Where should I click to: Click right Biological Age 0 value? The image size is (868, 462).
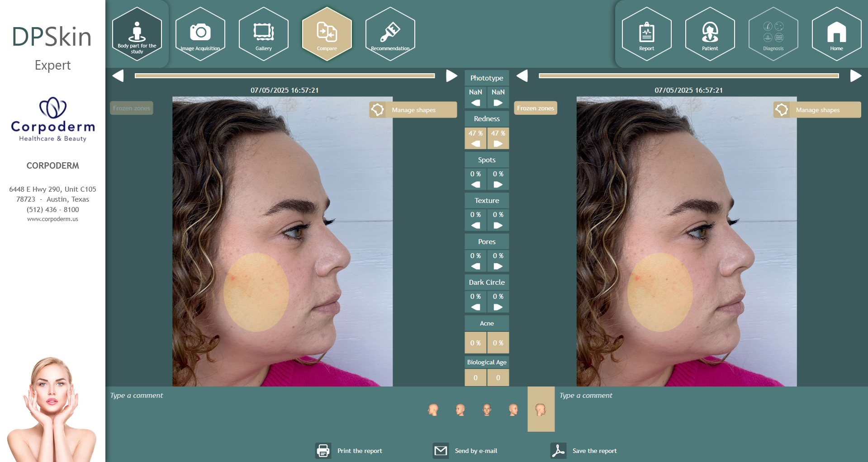pyautogui.click(x=498, y=377)
